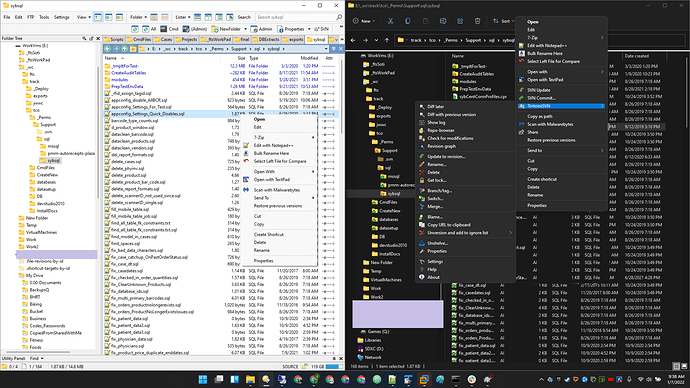
Task: Click NewFolder icon in left window
Action: 226,29
